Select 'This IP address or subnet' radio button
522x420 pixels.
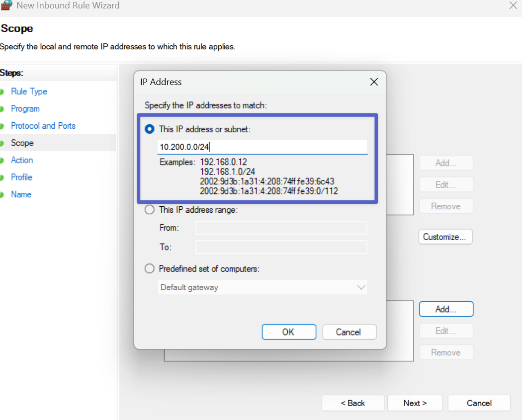(x=149, y=129)
